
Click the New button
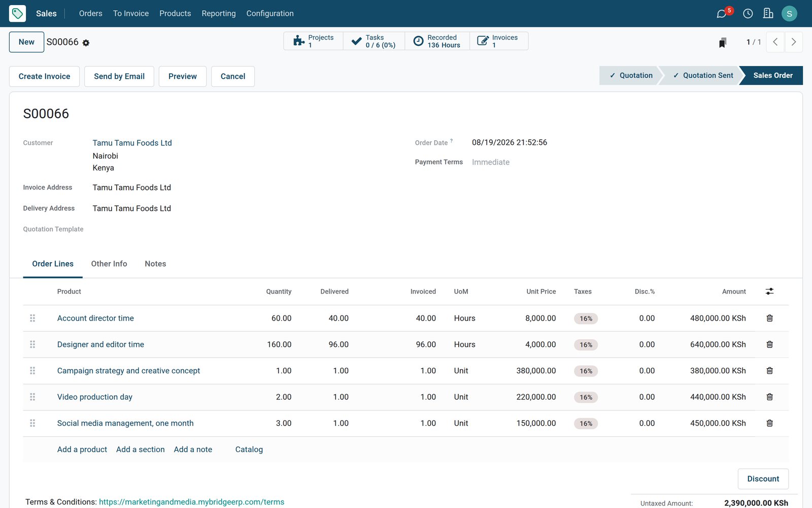[26, 42]
